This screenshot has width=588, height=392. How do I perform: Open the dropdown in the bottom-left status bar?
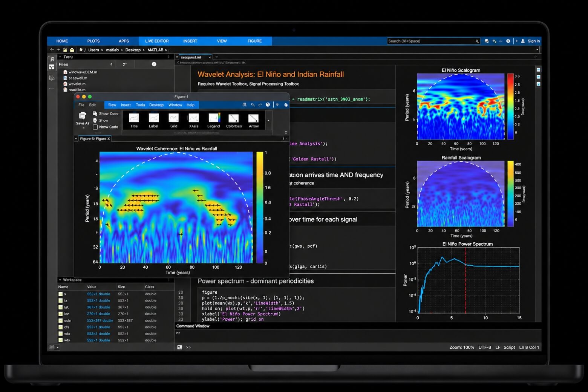pyautogui.click(x=57, y=348)
